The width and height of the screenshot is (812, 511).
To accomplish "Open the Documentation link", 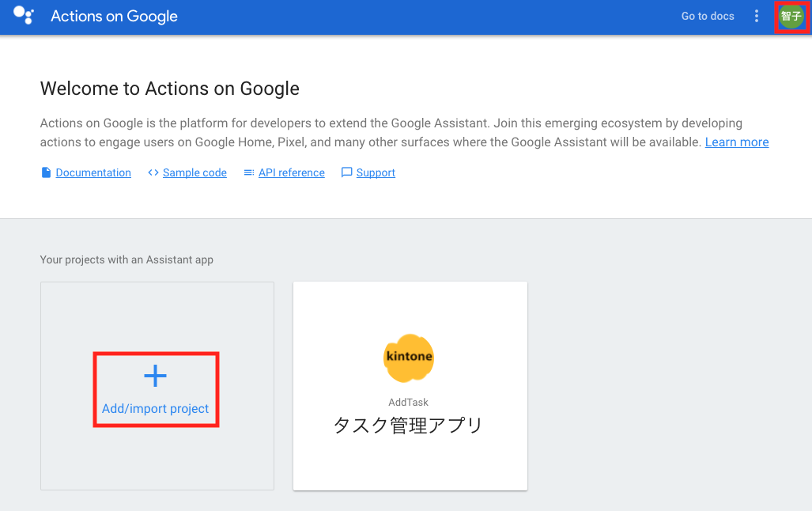I will [93, 172].
